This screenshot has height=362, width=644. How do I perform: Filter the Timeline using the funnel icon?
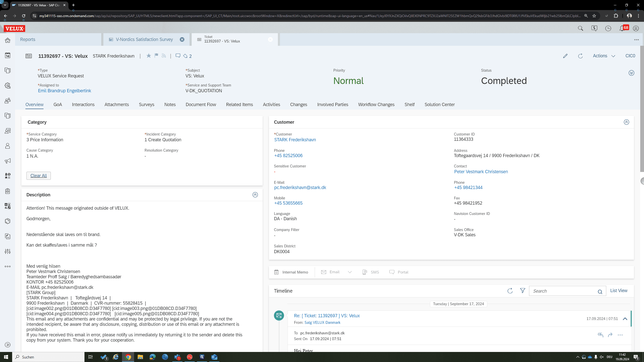(x=522, y=291)
